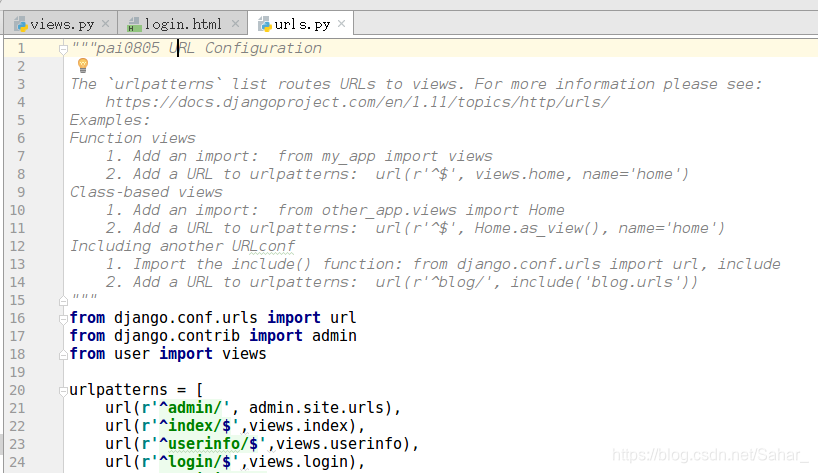Click "include('blog.urls')" in line 14 comment
818x473 pixels.
pyautogui.click(x=598, y=282)
